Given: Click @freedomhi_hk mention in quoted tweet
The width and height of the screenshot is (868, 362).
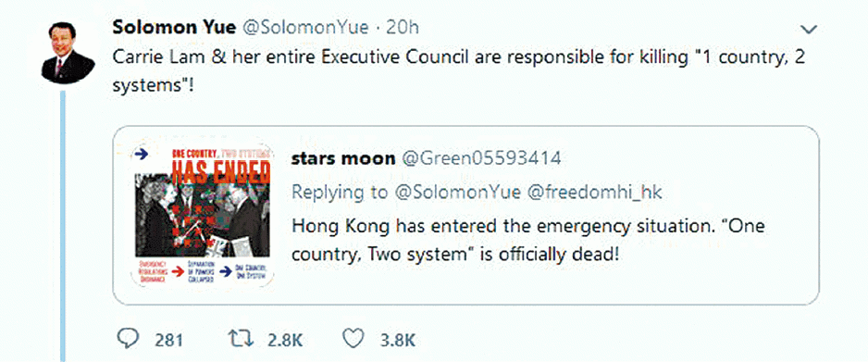Looking at the screenshot, I should click(594, 192).
